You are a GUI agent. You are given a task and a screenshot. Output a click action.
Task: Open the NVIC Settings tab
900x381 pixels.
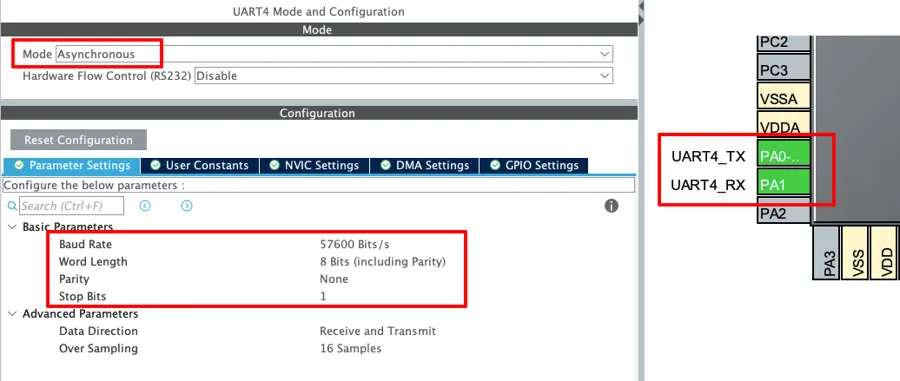point(314,165)
